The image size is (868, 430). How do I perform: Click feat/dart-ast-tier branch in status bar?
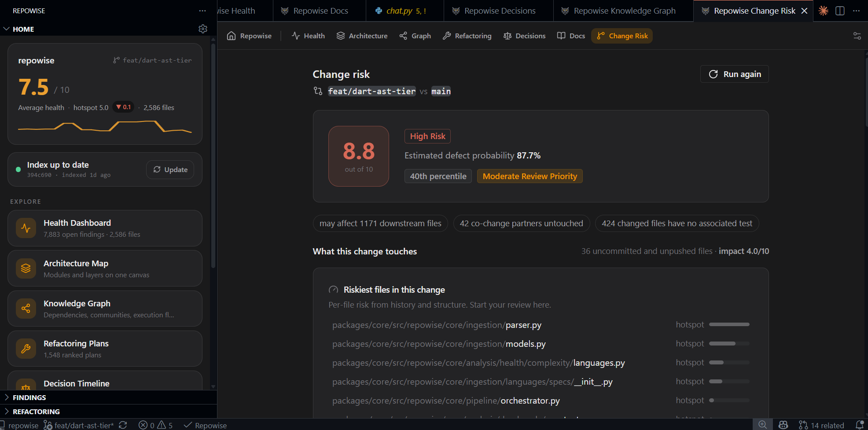pos(79,425)
